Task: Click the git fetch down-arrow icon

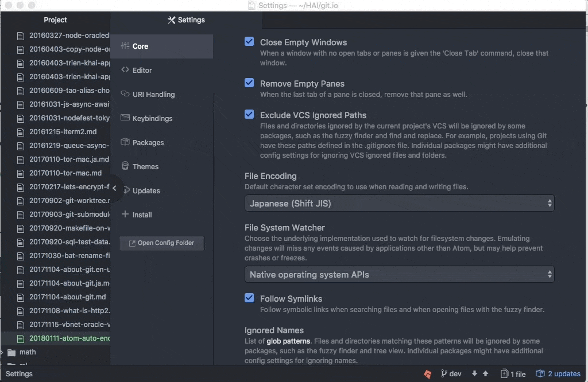Action: point(474,373)
